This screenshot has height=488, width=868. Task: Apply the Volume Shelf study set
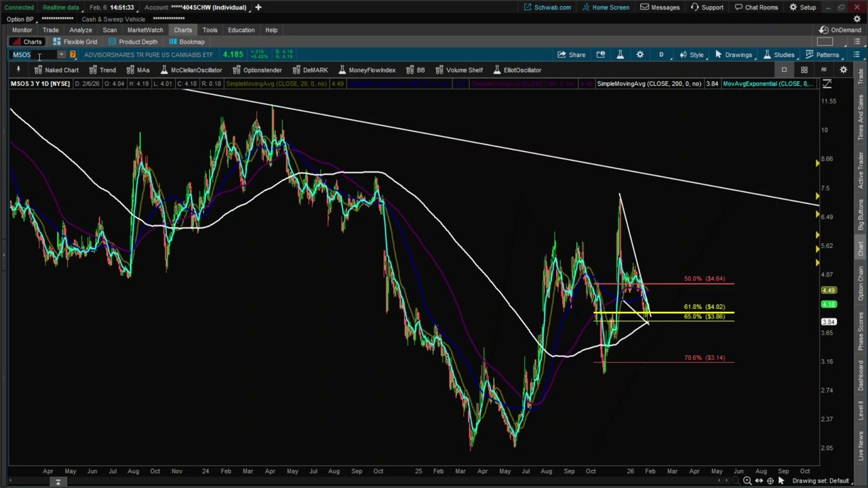click(458, 70)
